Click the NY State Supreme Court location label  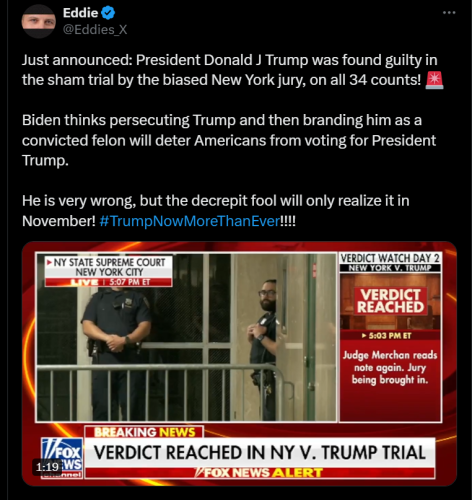point(109,267)
